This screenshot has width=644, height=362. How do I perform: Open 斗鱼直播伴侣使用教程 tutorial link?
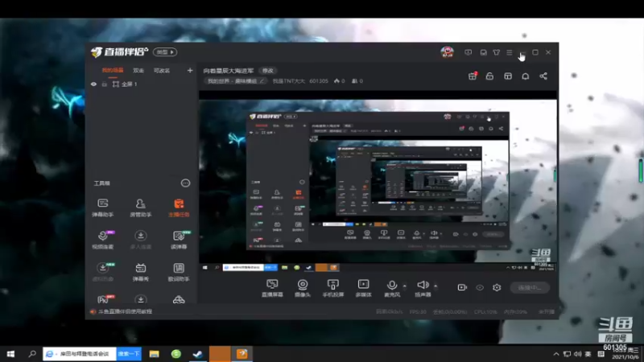[125, 311]
